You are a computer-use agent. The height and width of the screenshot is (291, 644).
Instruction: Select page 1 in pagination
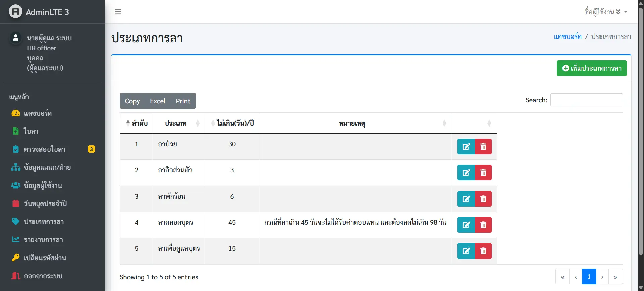(589, 277)
